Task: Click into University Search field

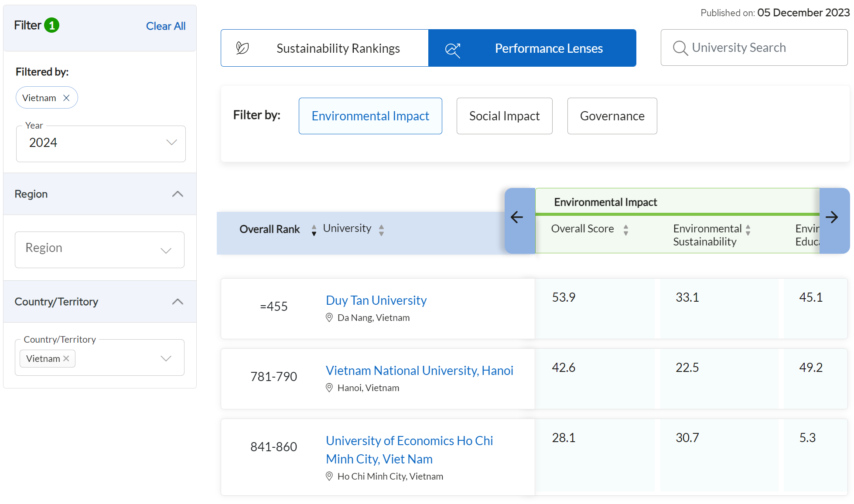Action: (754, 48)
